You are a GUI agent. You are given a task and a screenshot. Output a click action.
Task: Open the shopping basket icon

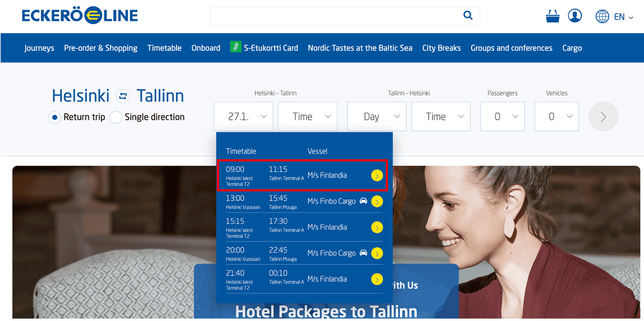(552, 16)
